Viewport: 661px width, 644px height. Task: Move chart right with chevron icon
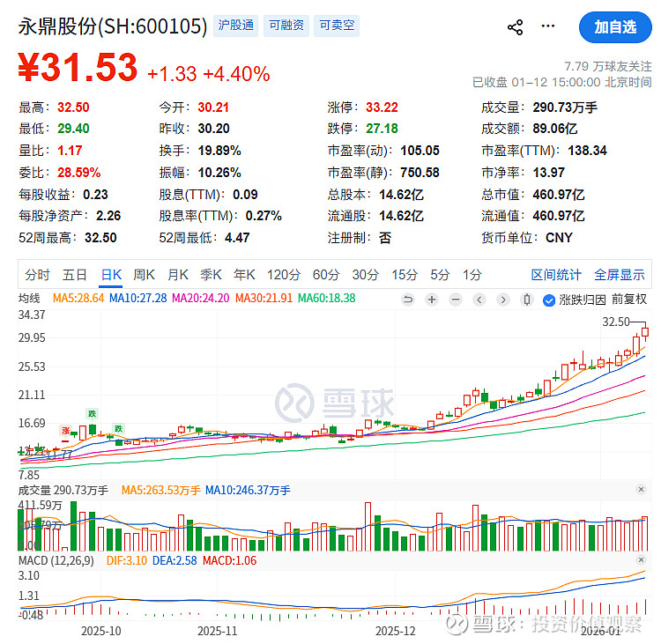(503, 300)
